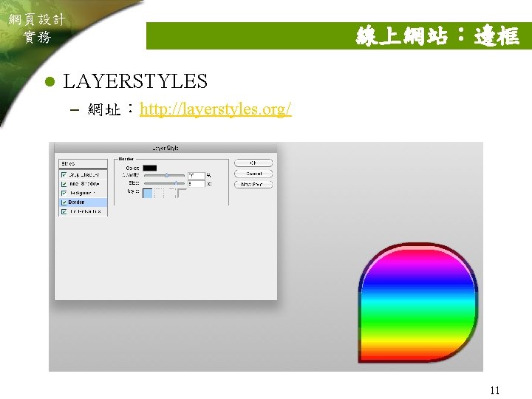The width and height of the screenshot is (532, 399).
Task: Click the Cancel button
Action: pos(253,174)
